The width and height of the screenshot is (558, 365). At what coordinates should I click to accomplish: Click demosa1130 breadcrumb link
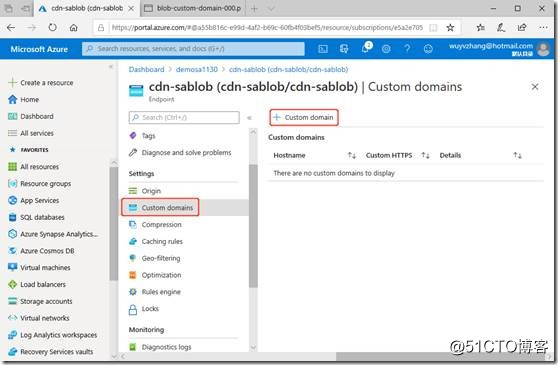[197, 69]
